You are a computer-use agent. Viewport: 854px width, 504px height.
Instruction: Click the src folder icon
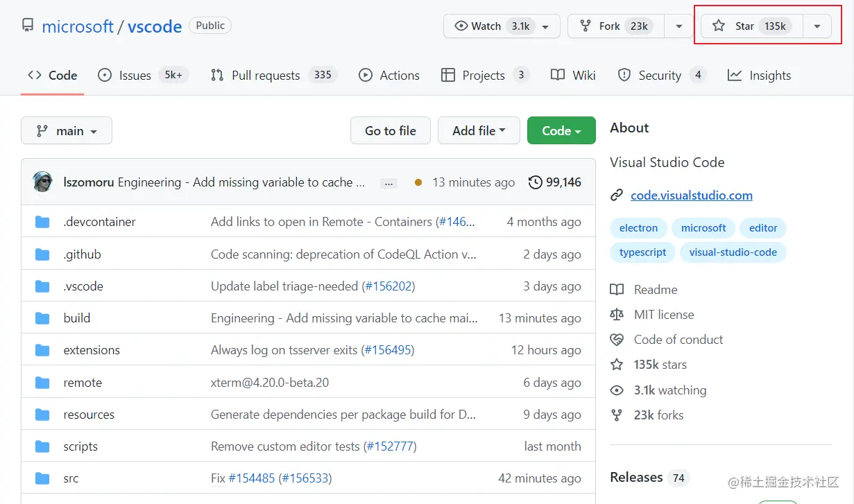pyautogui.click(x=42, y=478)
